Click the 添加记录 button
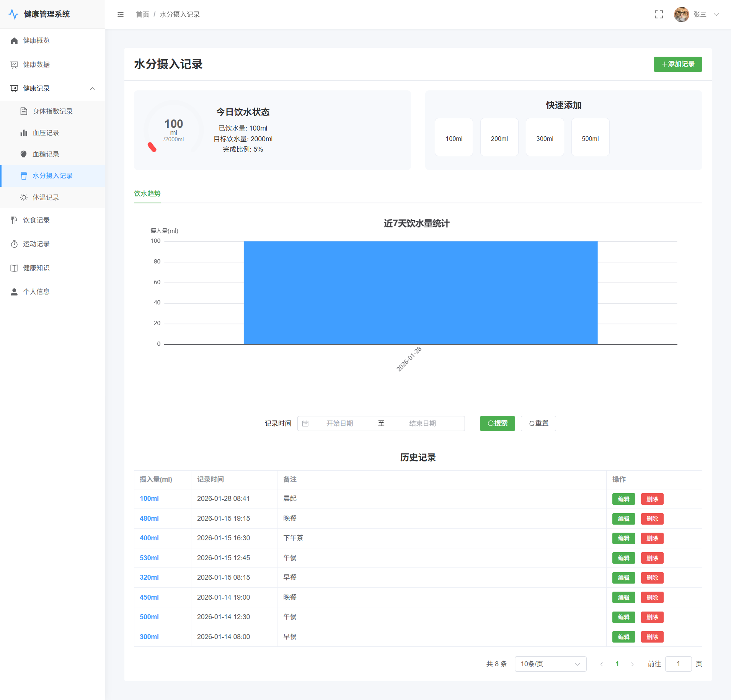The image size is (731, 700). [677, 64]
